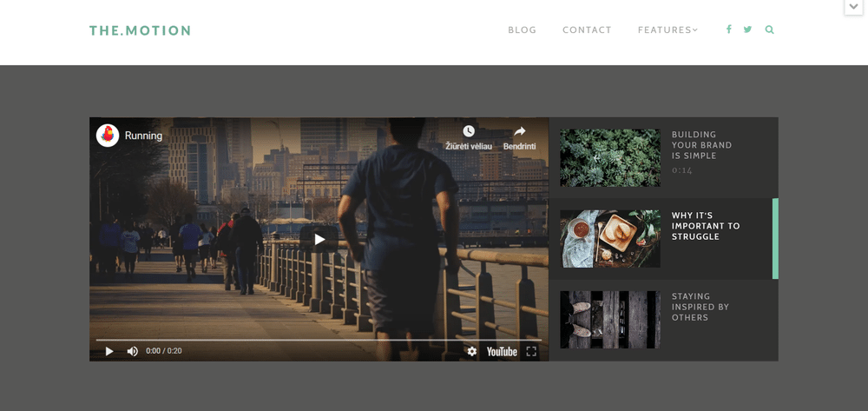Viewport: 868px width, 411px height.
Task: Open the Blog menu item
Action: point(522,30)
